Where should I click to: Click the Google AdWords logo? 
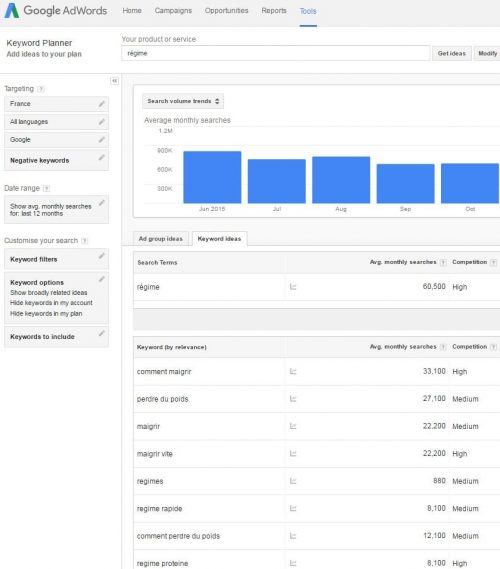point(56,11)
